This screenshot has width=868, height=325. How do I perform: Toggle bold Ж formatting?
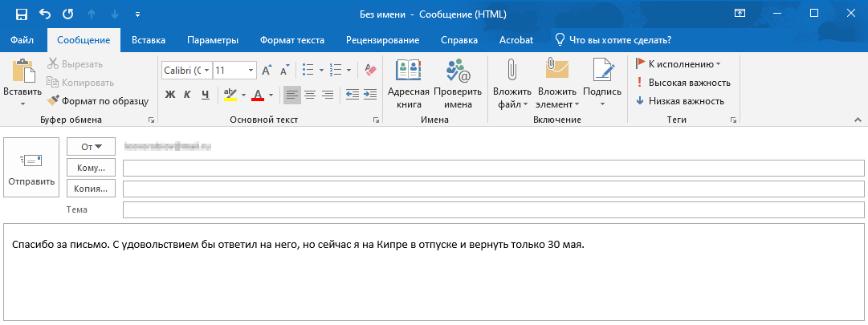[170, 95]
